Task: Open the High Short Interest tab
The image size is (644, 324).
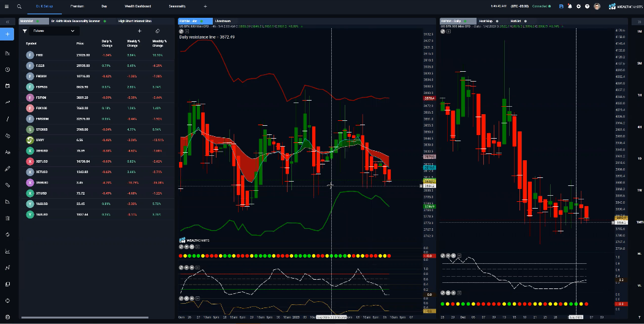Action: (136, 21)
